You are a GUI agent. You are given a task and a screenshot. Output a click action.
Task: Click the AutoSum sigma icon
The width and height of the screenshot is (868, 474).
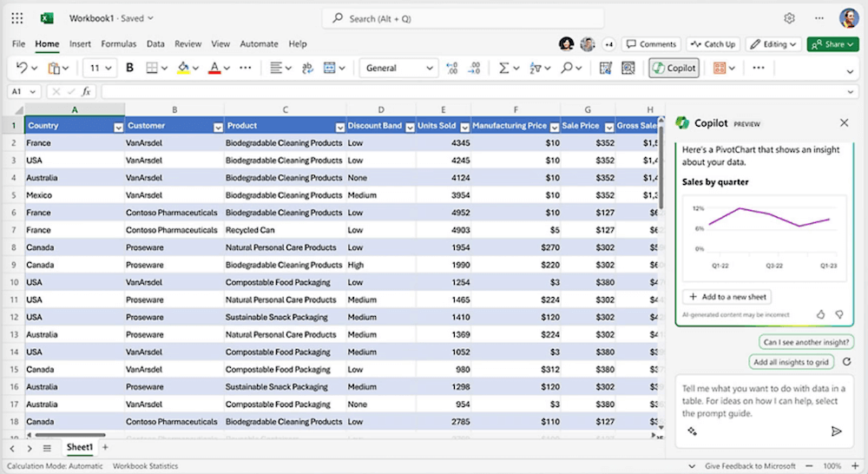tap(504, 68)
